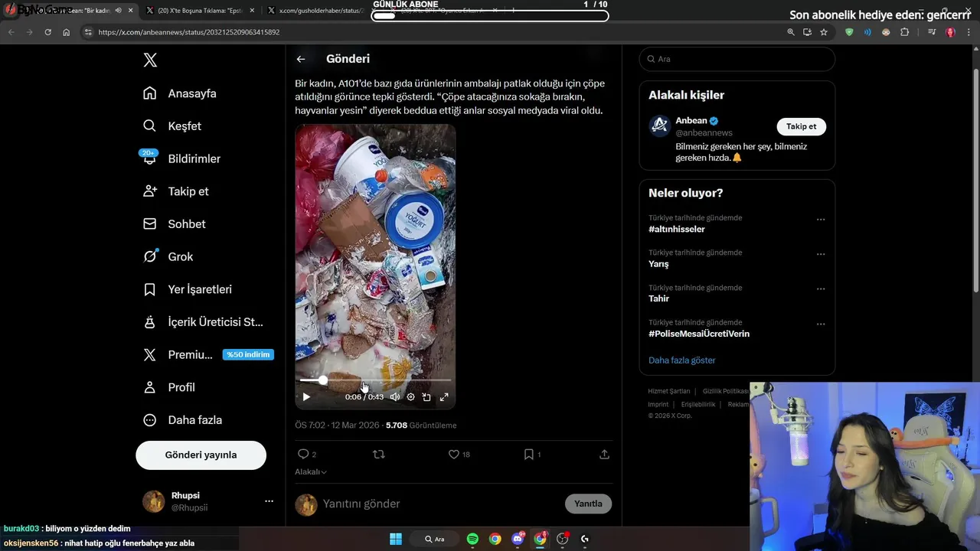This screenshot has height=551, width=980.
Task: Open Bildirimler notifications
Action: tap(181, 158)
